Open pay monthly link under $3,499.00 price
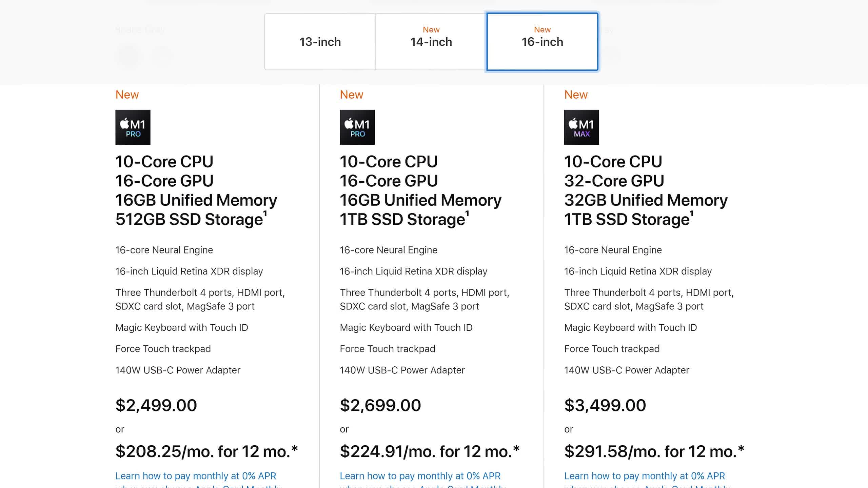Viewport: 868px width, 488px height. click(x=648, y=480)
